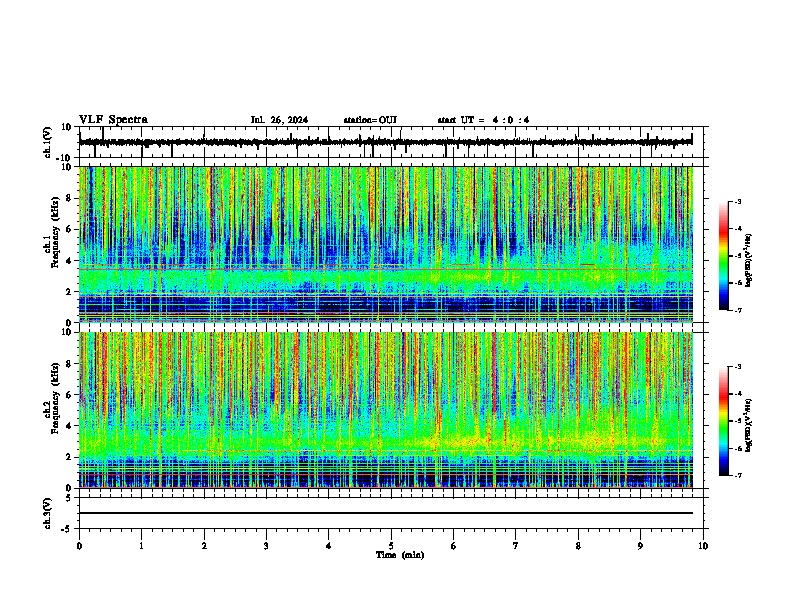The image size is (792, 612).
Task: Click the "ch.3(V)" axis label
Action: (48, 514)
